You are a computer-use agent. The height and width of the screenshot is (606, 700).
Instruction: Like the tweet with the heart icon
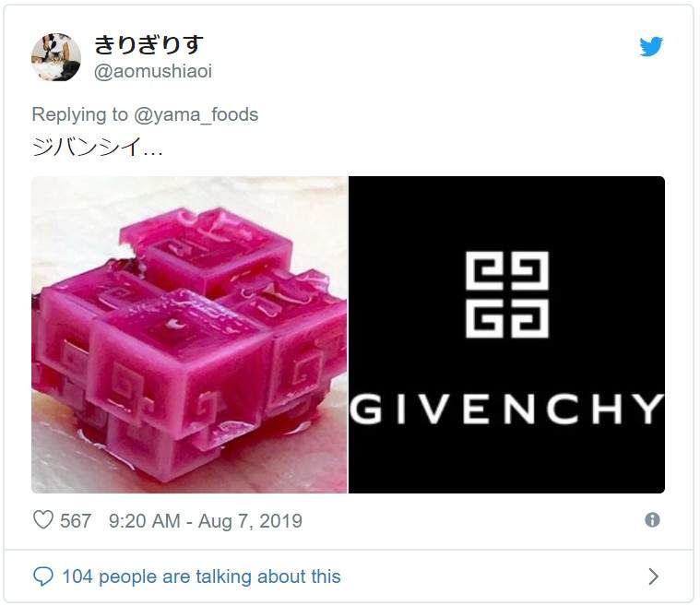click(43, 520)
